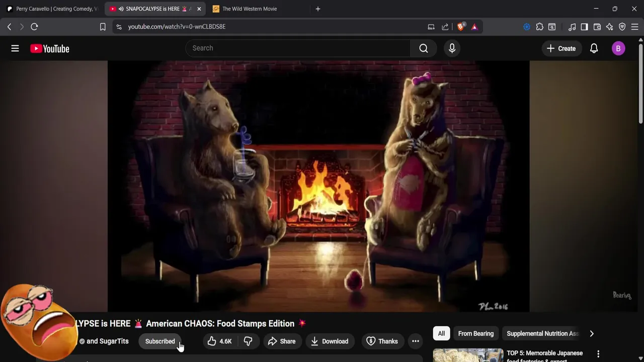Go to the YouTube home logo

[49, 48]
